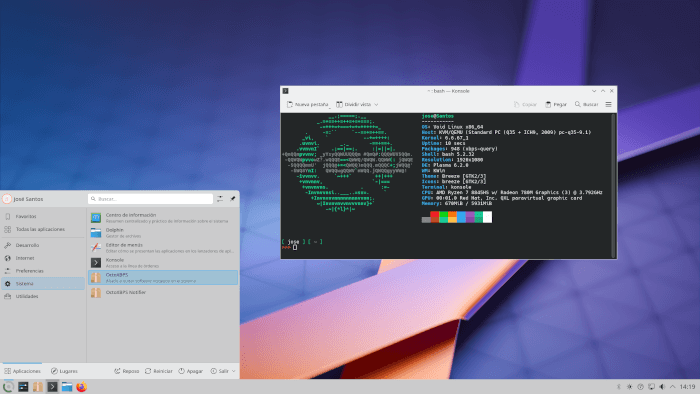Open Buscar search in Konsole
The image size is (700, 394).
pyautogui.click(x=586, y=104)
